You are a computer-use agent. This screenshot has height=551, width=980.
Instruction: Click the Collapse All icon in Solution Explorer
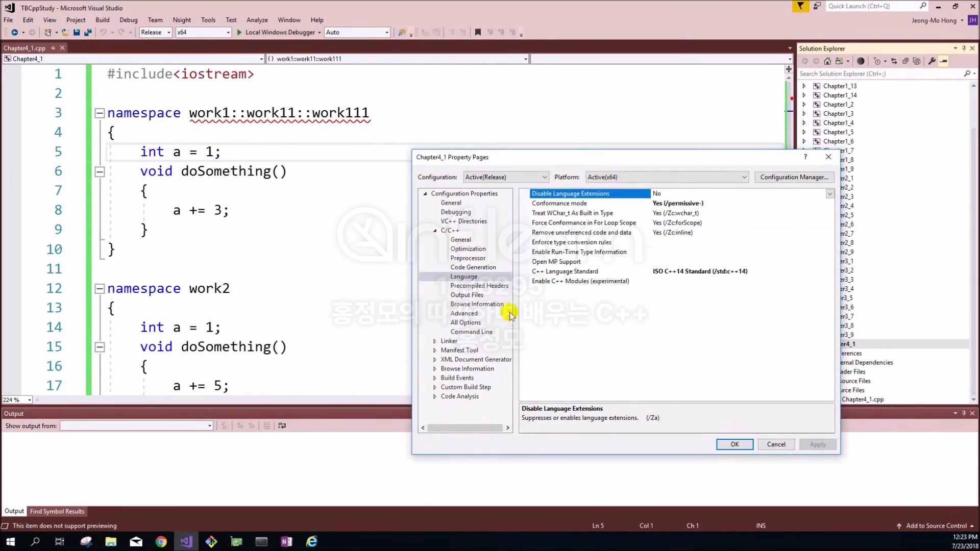coord(905,61)
